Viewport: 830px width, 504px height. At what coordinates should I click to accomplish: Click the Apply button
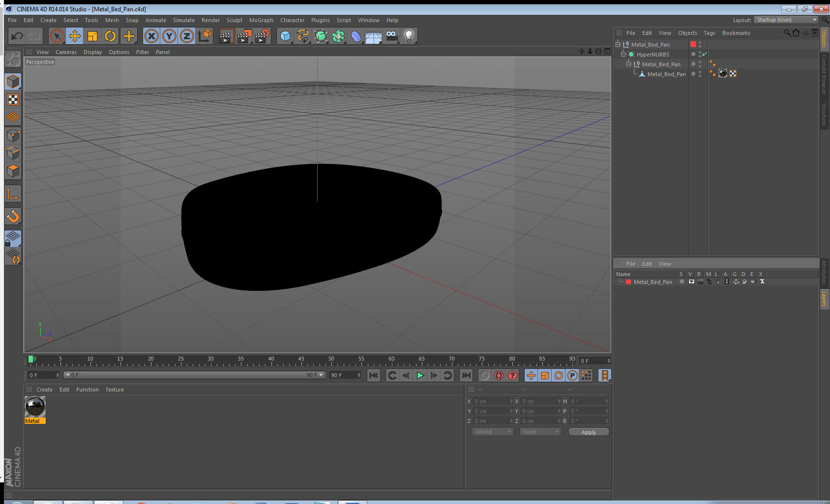point(589,432)
